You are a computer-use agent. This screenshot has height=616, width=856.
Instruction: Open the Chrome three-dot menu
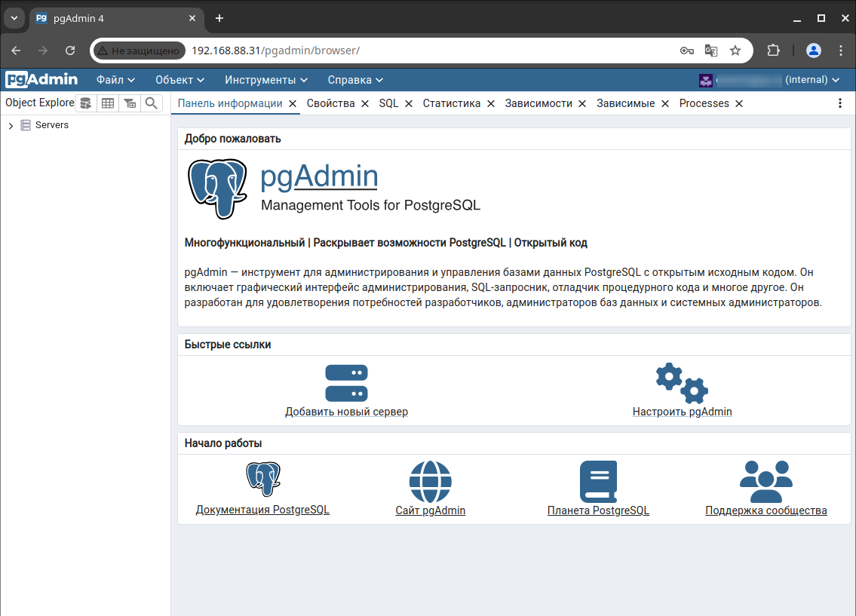click(841, 51)
